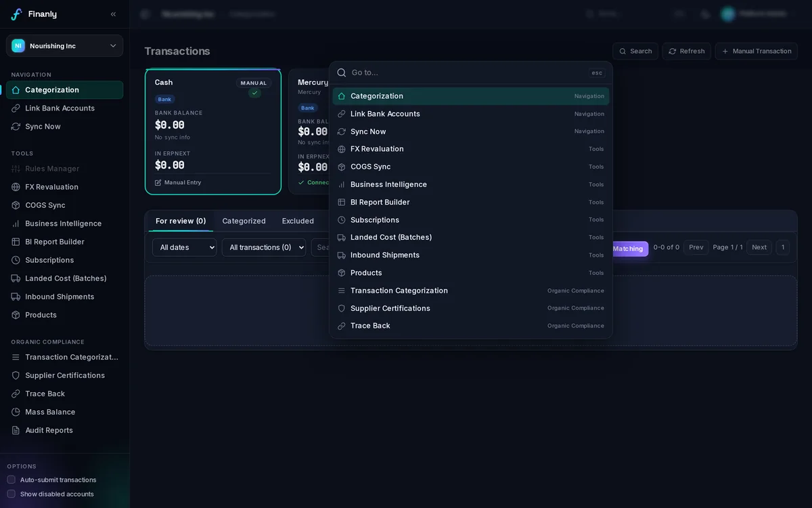Click BI Report Builder icon in palette
The image size is (812, 508).
(342, 203)
